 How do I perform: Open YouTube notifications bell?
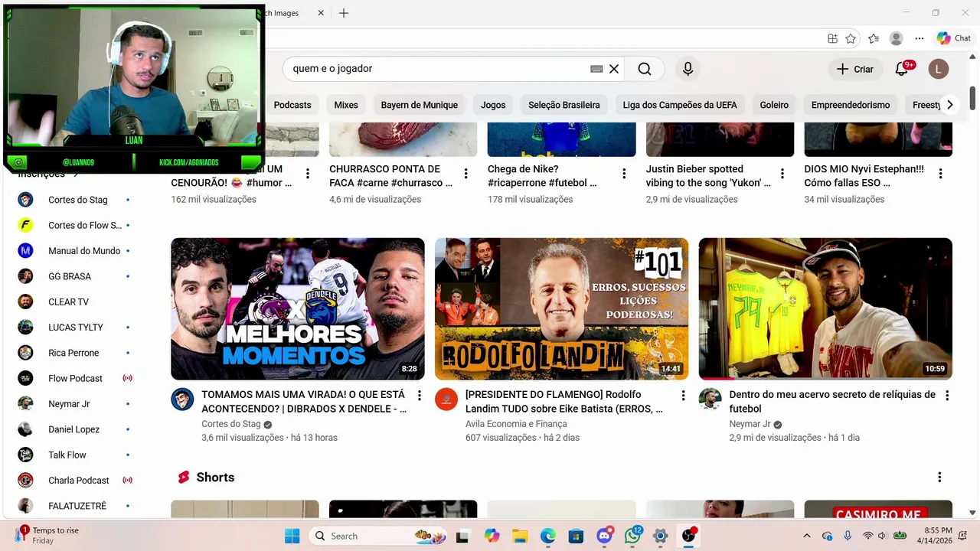point(902,69)
